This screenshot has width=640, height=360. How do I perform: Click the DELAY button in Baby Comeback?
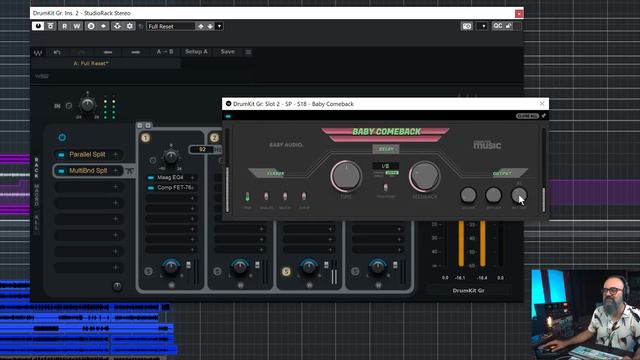[386, 149]
